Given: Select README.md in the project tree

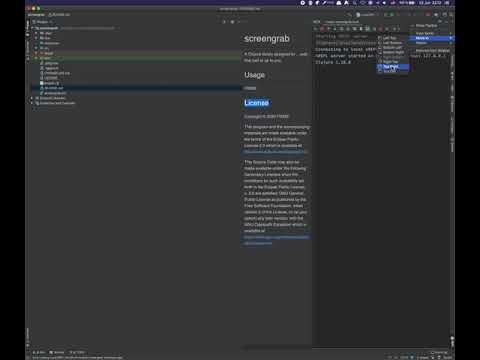Looking at the screenshot, I should click(x=53, y=88).
